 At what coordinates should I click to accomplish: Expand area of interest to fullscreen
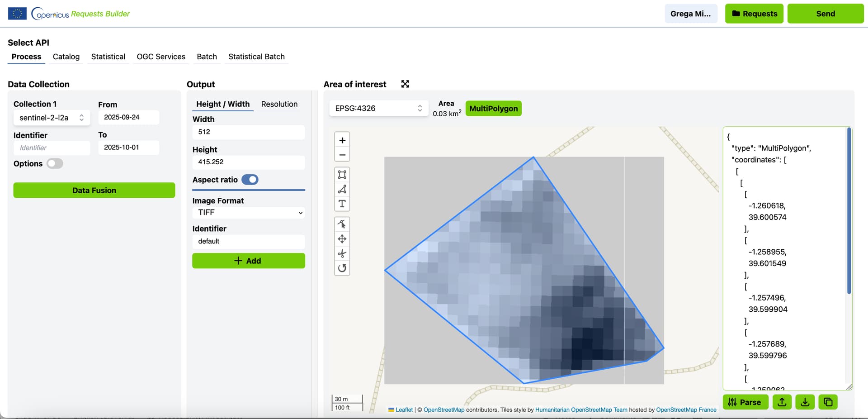pyautogui.click(x=405, y=84)
